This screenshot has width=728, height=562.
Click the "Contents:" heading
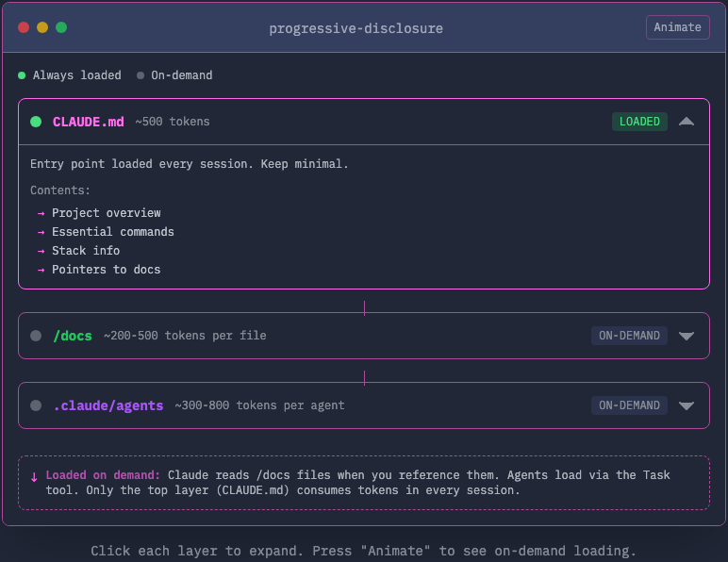coord(60,190)
